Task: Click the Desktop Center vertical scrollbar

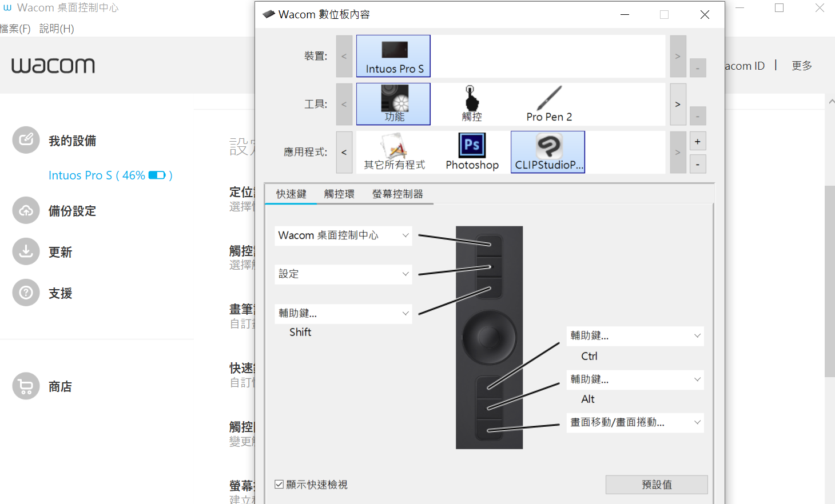Action: [x=829, y=281]
